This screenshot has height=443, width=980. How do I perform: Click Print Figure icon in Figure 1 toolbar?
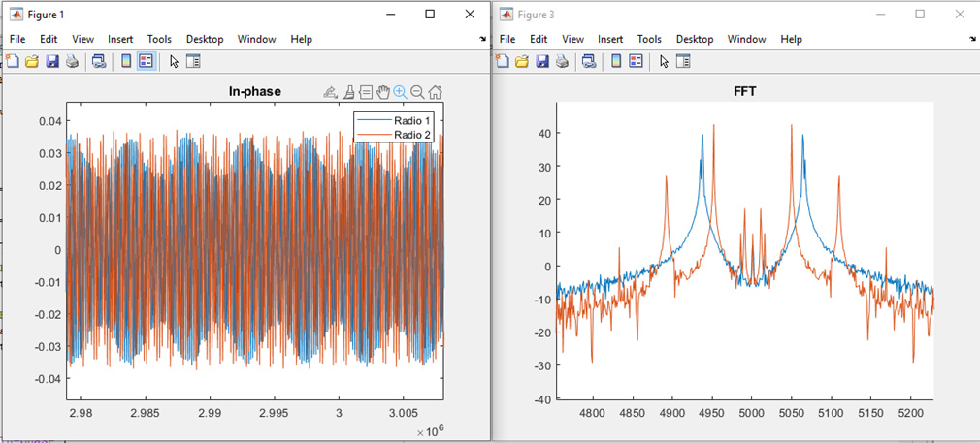tap(72, 61)
